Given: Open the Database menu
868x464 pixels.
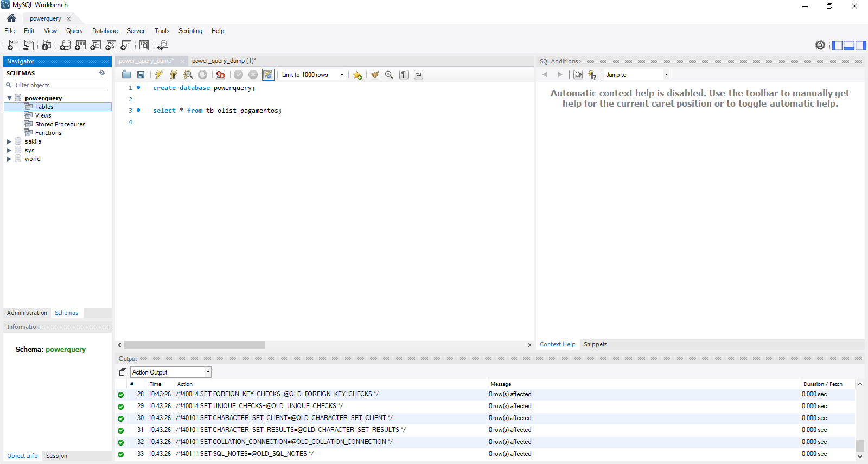Looking at the screenshot, I should click(105, 31).
